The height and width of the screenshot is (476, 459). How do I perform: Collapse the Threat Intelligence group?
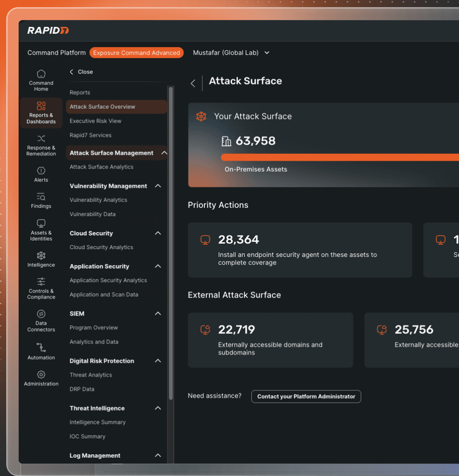pyautogui.click(x=158, y=408)
